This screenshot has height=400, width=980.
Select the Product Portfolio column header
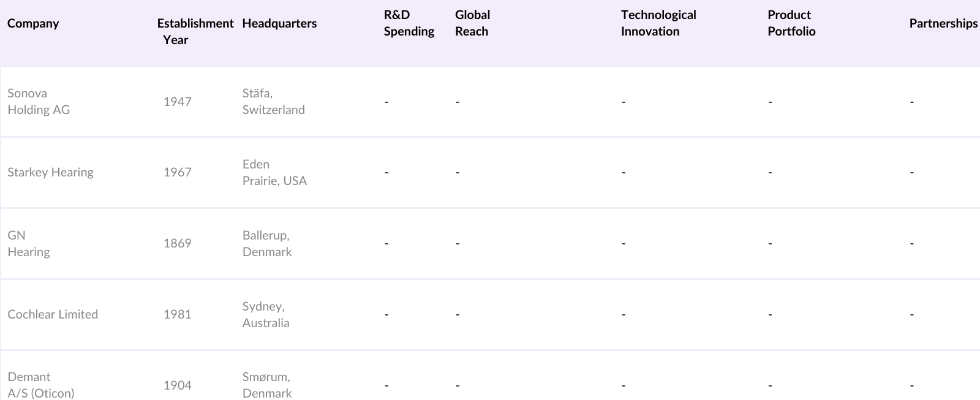point(791,23)
